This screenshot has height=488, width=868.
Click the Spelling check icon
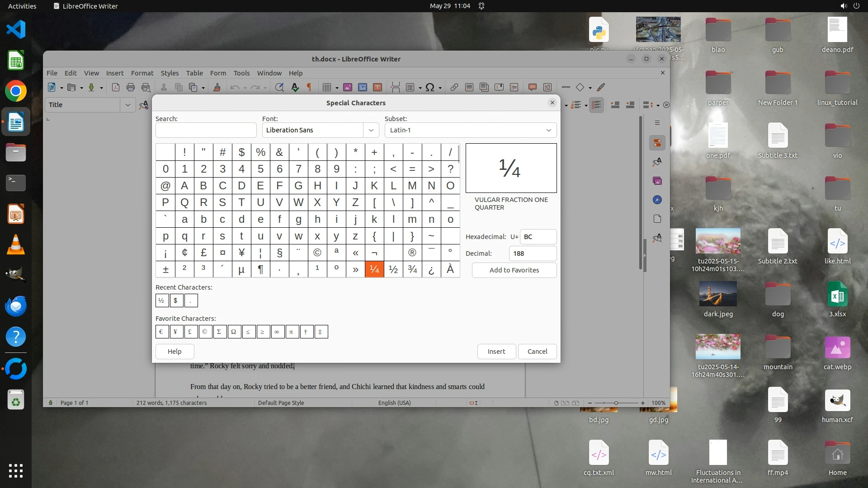point(295,88)
